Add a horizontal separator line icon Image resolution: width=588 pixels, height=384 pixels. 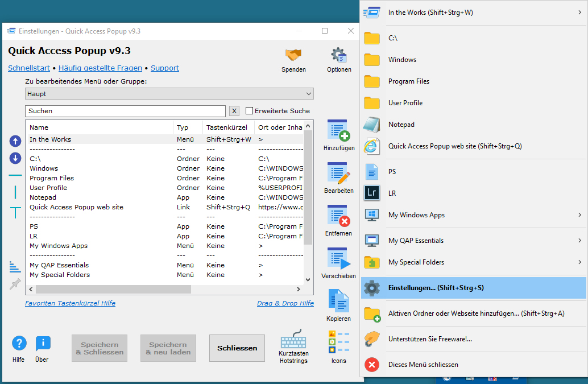pyautogui.click(x=15, y=175)
